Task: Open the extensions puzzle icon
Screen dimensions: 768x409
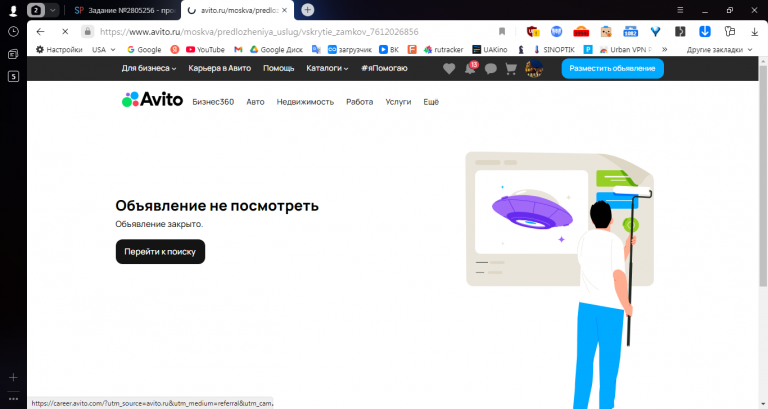Action: click(730, 31)
